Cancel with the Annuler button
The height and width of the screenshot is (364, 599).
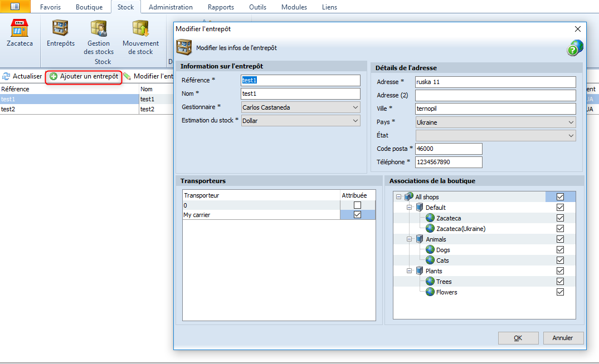[562, 338]
